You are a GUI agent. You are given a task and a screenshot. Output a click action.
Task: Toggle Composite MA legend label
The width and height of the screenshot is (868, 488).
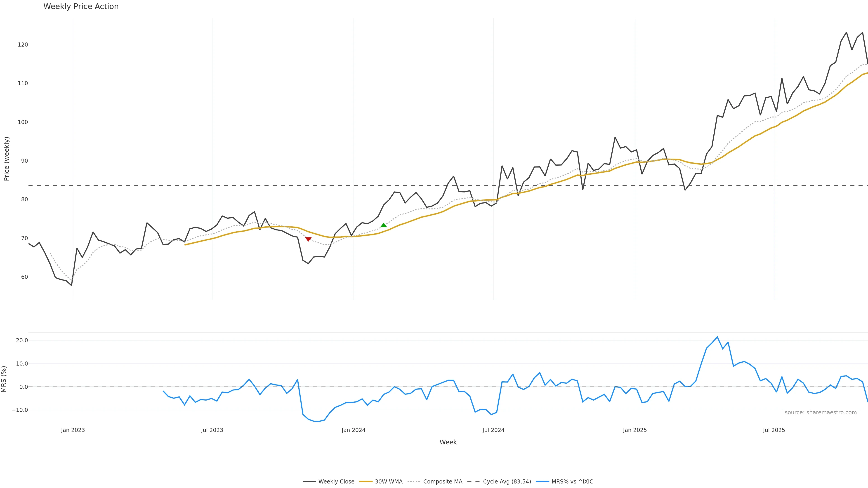coord(442,482)
